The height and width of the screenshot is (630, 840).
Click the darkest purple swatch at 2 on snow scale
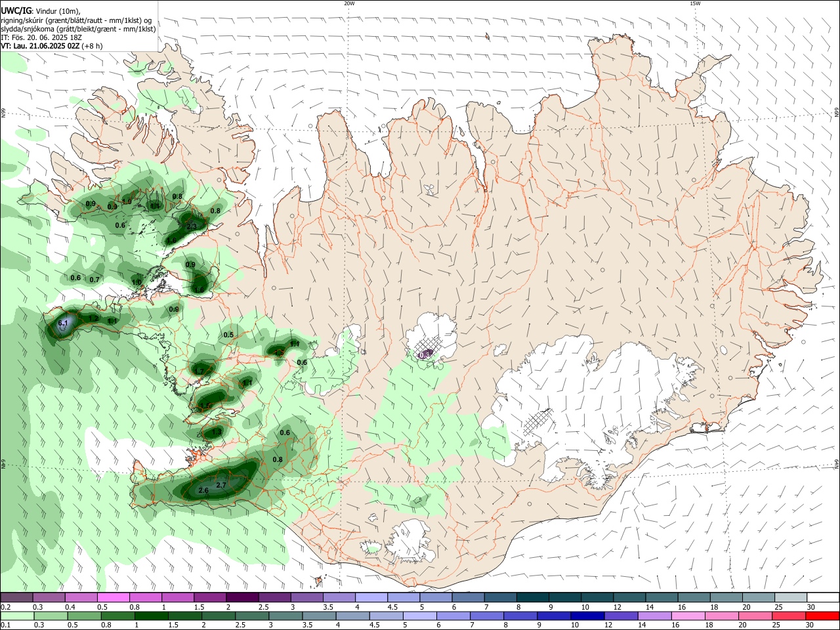click(242, 598)
